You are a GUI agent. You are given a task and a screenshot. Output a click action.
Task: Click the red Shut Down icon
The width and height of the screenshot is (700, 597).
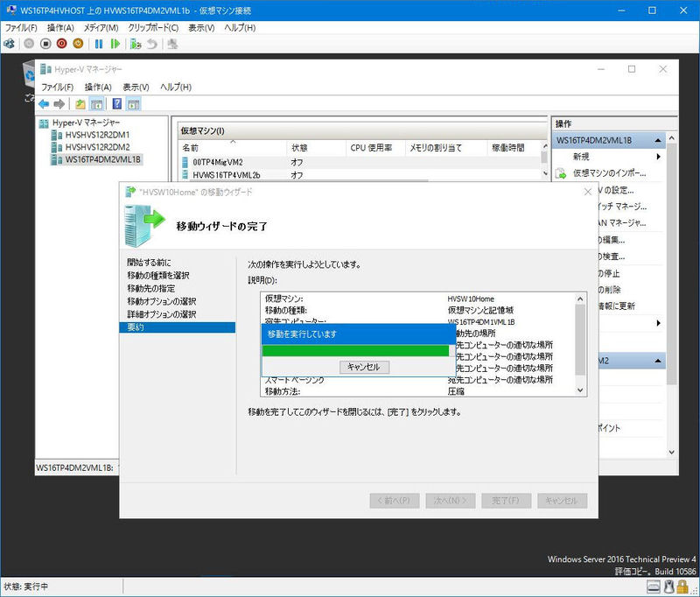[61, 44]
